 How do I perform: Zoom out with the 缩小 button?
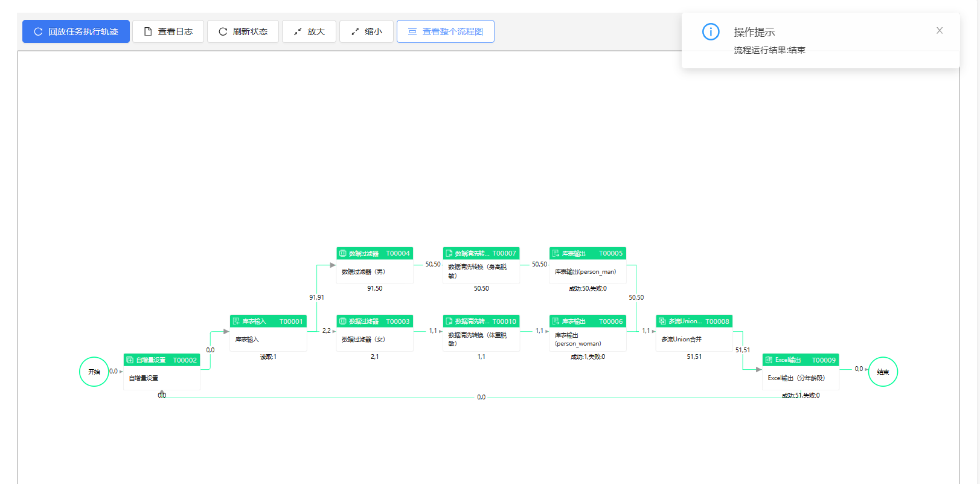coord(367,31)
